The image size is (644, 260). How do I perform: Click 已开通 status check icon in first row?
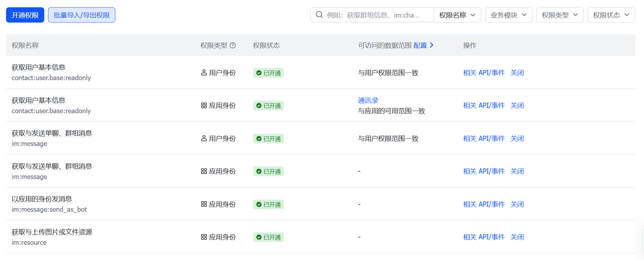pyautogui.click(x=259, y=73)
